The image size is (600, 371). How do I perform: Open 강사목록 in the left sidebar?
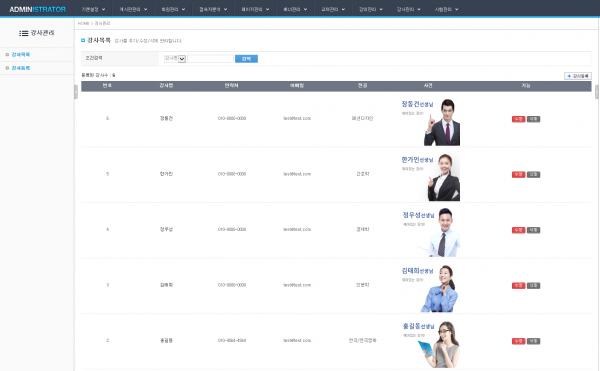click(x=21, y=55)
